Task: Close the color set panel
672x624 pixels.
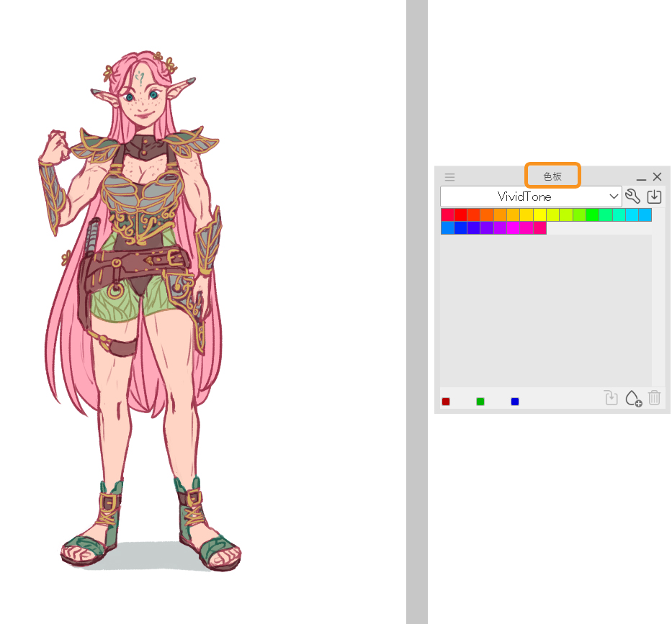Action: 657,177
